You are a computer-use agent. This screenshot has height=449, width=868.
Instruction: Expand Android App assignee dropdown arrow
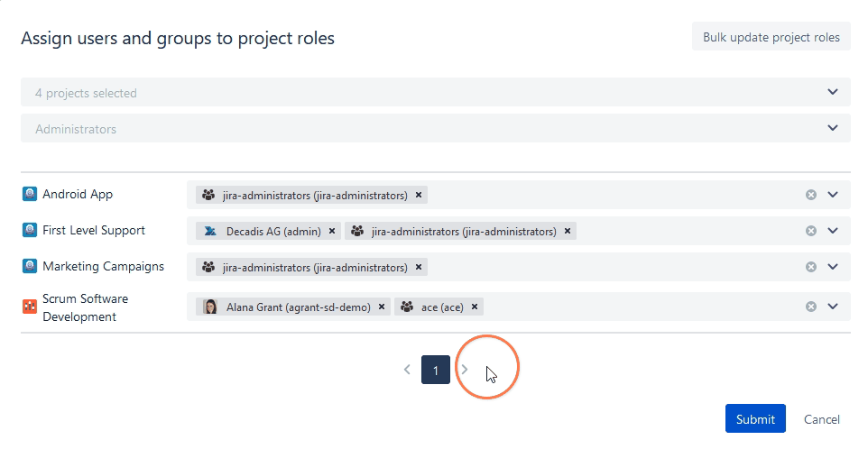point(832,195)
